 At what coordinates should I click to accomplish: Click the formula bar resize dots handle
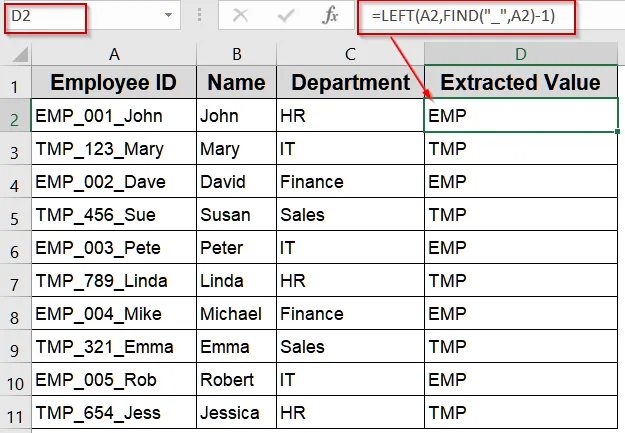(x=199, y=15)
